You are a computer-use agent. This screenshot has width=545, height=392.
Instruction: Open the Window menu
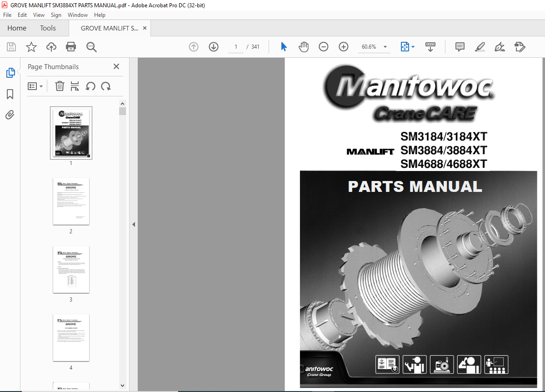(x=78, y=15)
